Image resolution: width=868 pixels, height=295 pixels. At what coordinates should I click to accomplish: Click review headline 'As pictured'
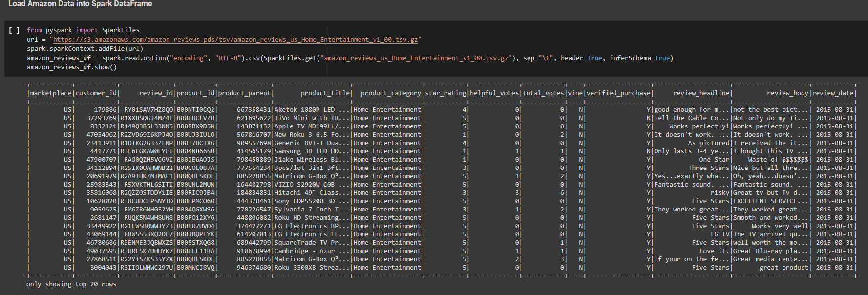pyautogui.click(x=709, y=143)
